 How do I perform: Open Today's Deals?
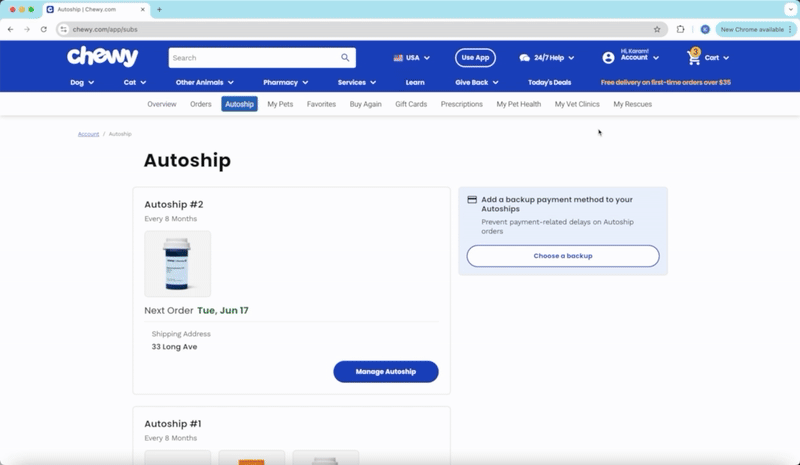[x=549, y=82]
